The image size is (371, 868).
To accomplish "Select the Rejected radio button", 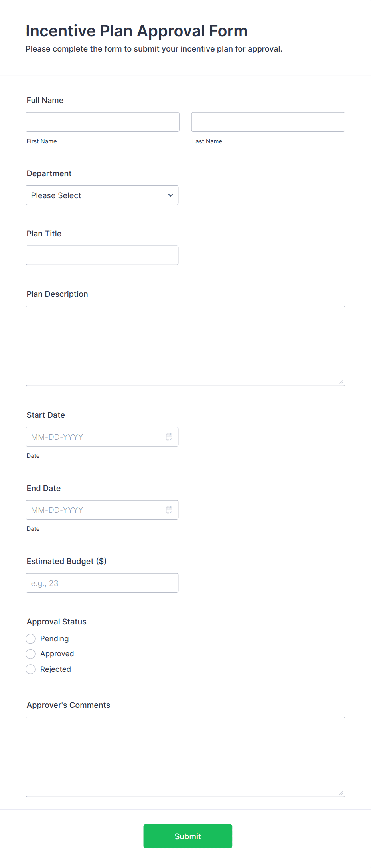I will [31, 669].
